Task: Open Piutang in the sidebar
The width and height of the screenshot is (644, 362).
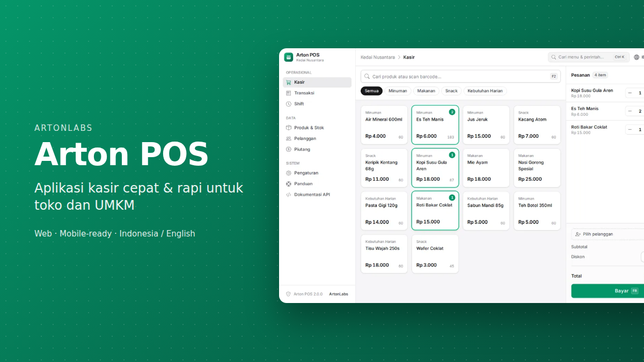Action: click(317, 149)
